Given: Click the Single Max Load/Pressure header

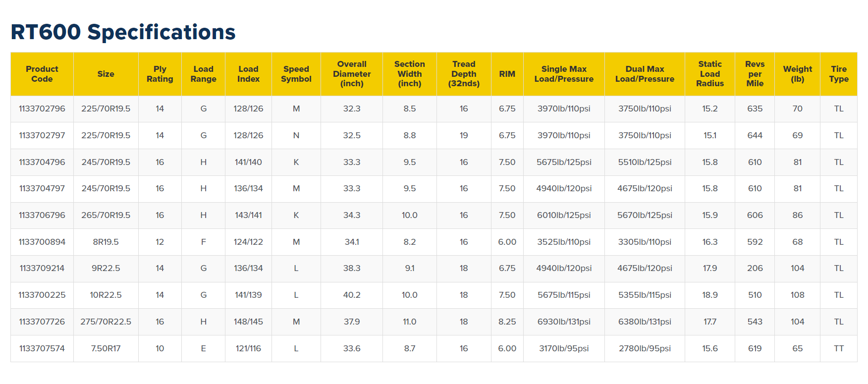Looking at the screenshot, I should 564,74.
